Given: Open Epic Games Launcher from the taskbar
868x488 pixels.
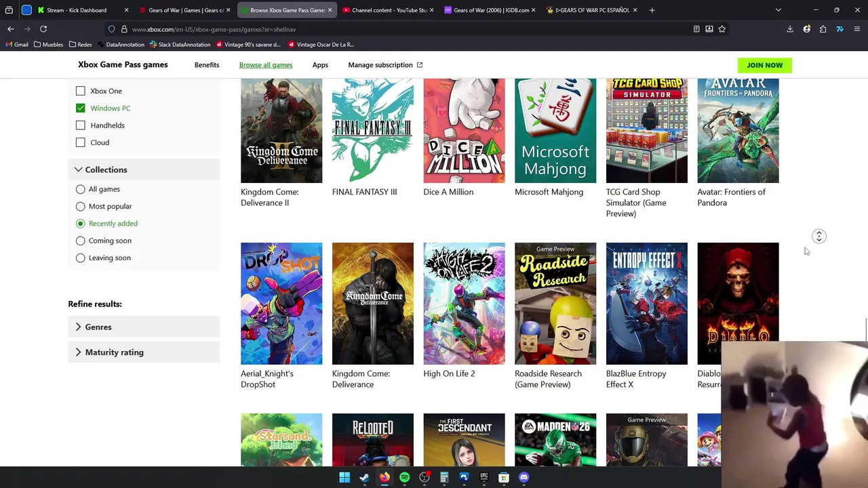Looking at the screenshot, I should click(x=484, y=477).
